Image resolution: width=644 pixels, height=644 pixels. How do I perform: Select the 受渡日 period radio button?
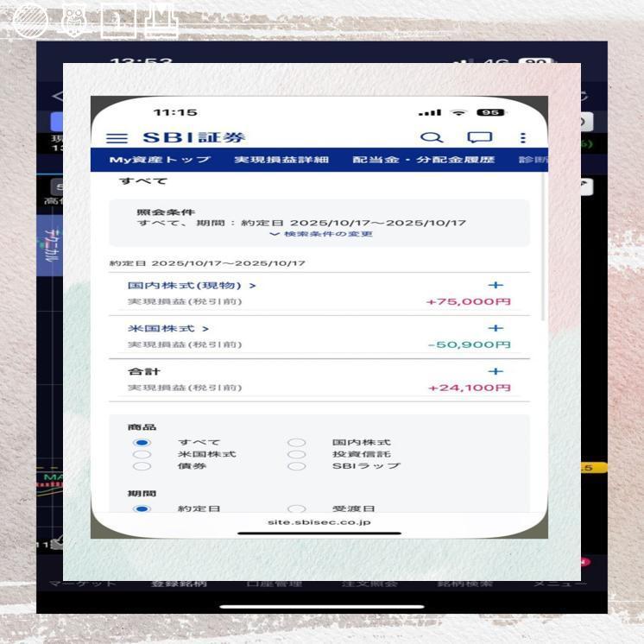click(x=297, y=508)
